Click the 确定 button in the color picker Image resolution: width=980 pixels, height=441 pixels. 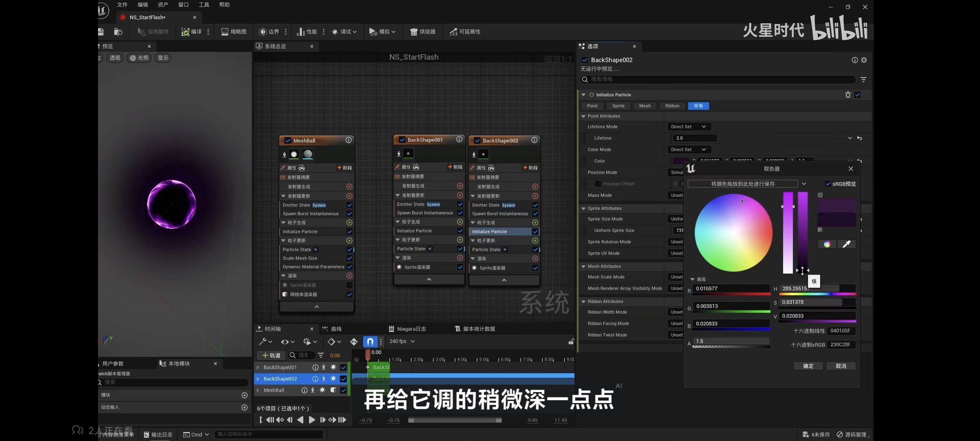808,366
